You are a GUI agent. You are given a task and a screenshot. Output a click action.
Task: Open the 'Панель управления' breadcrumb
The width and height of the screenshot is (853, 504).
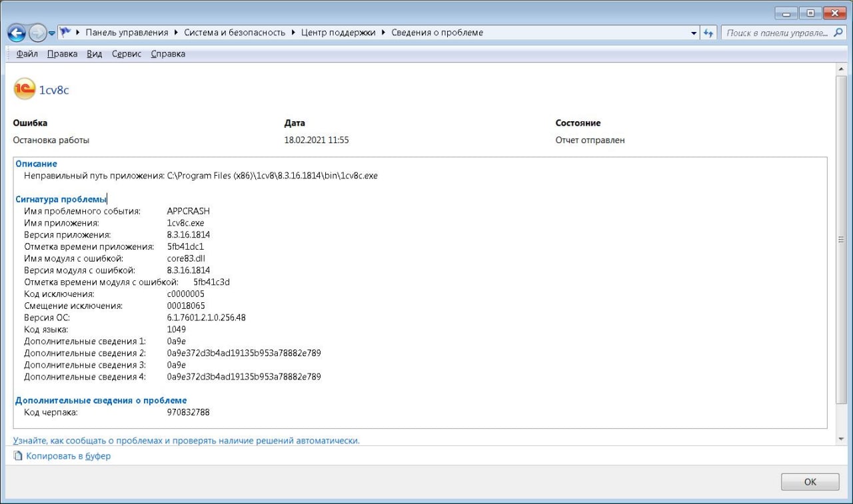pyautogui.click(x=127, y=33)
